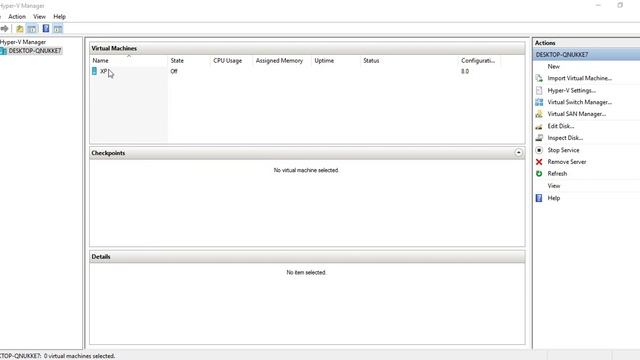Minimize the Hyper-V Manager window
This screenshot has height=360, width=640.
(598, 5)
